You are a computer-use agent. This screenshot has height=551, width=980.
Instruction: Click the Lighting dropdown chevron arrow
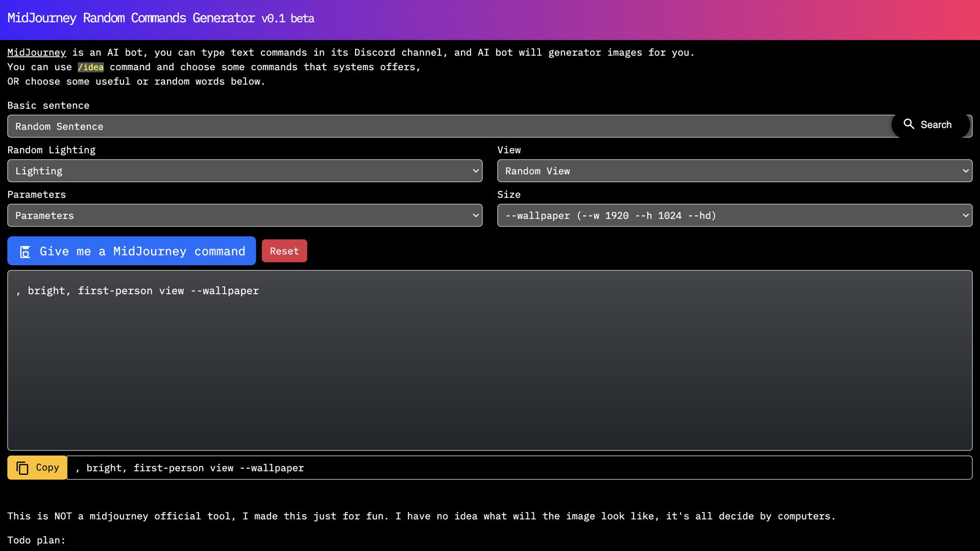[475, 171]
